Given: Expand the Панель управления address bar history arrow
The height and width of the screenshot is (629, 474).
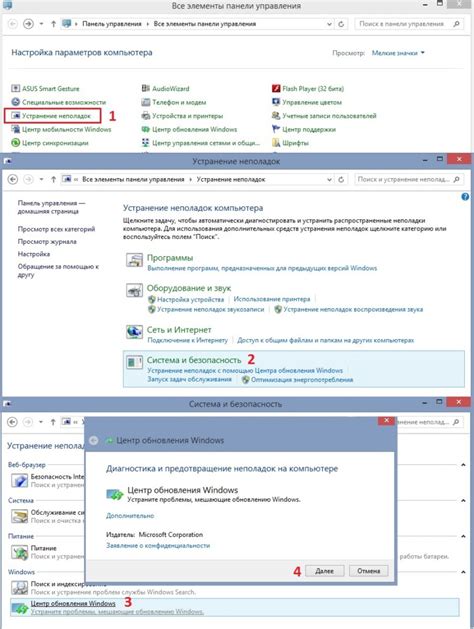Looking at the screenshot, I should click(x=329, y=24).
